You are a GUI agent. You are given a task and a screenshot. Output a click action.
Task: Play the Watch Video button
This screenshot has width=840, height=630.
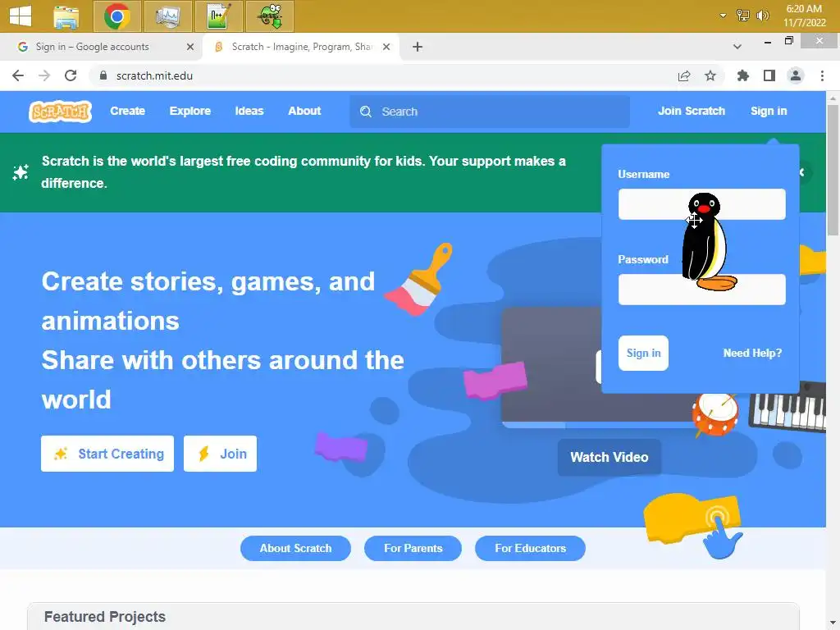609,457
